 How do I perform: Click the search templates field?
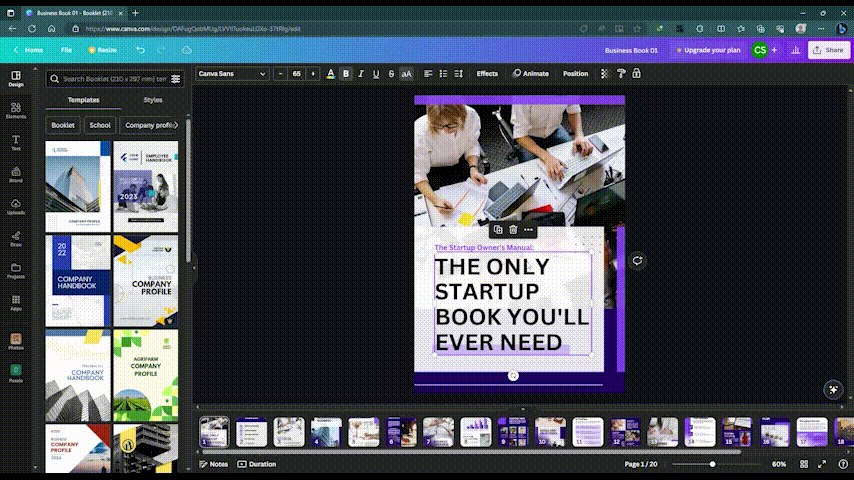[114, 79]
